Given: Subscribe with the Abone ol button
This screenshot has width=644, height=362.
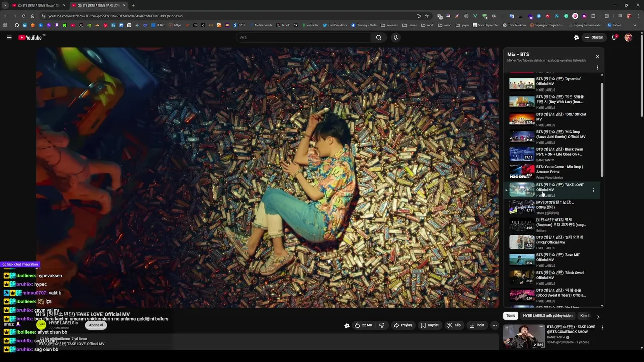Looking at the screenshot, I should 96,325.
